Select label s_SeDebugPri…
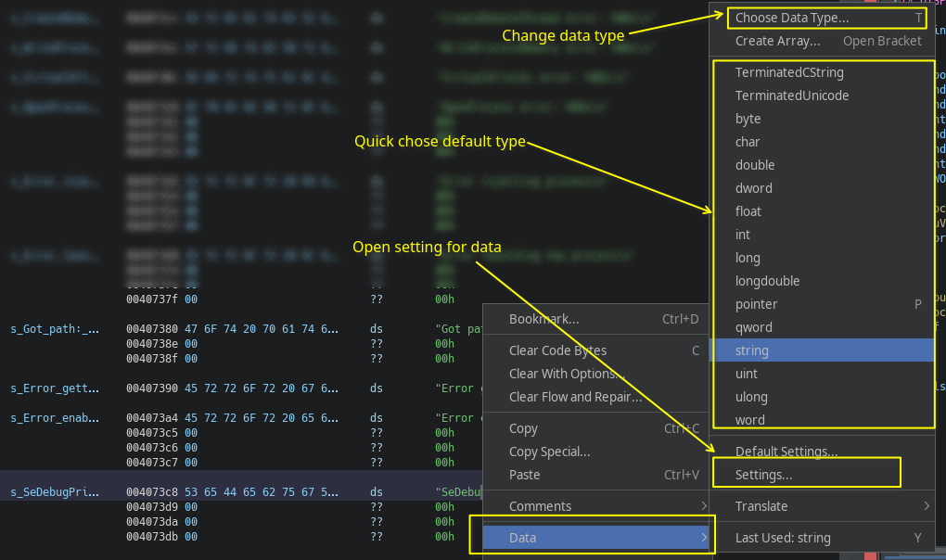946x560 pixels. click(55, 492)
